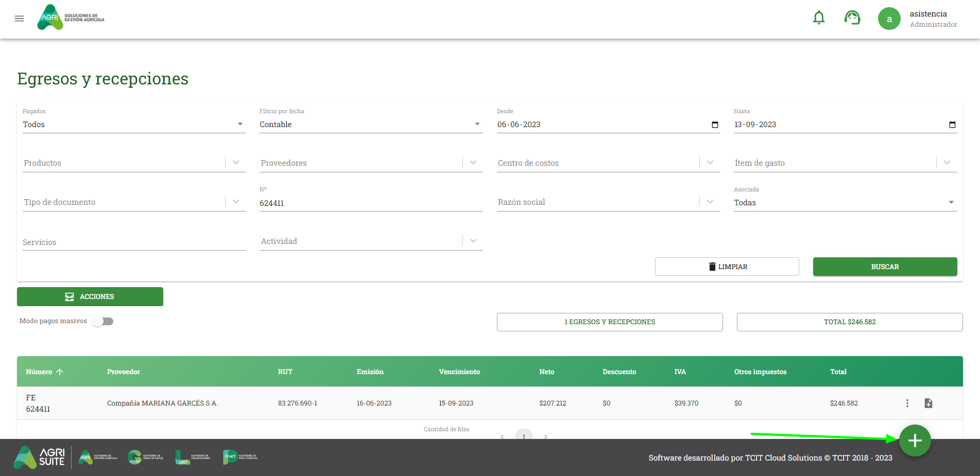Click the TOTAL $246.582 box
The height and width of the screenshot is (476, 980).
pyautogui.click(x=850, y=322)
